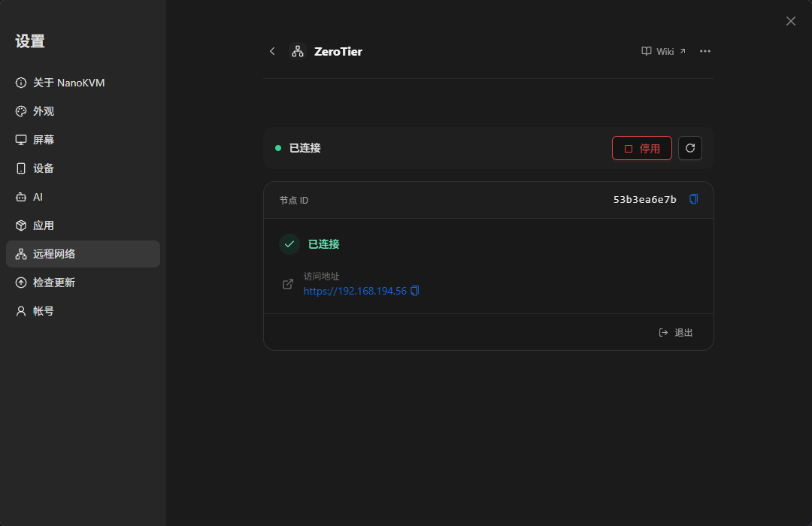Open the three-dot more options menu
The height and width of the screenshot is (526, 812).
[704, 51]
